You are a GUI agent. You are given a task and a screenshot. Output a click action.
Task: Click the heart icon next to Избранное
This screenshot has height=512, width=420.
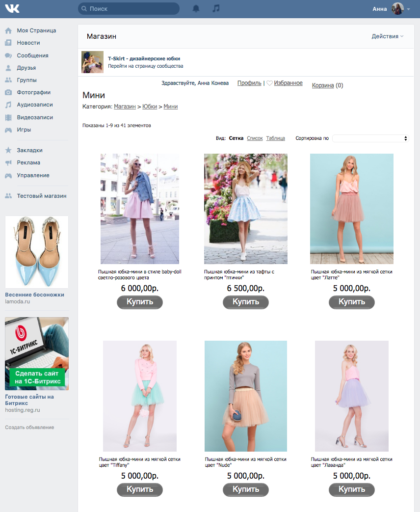tap(269, 83)
